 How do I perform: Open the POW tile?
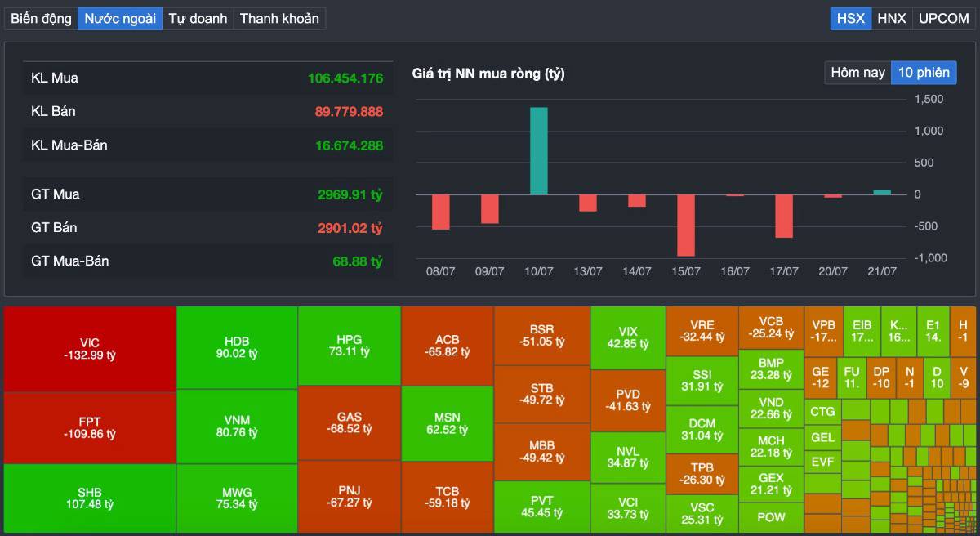click(x=771, y=517)
